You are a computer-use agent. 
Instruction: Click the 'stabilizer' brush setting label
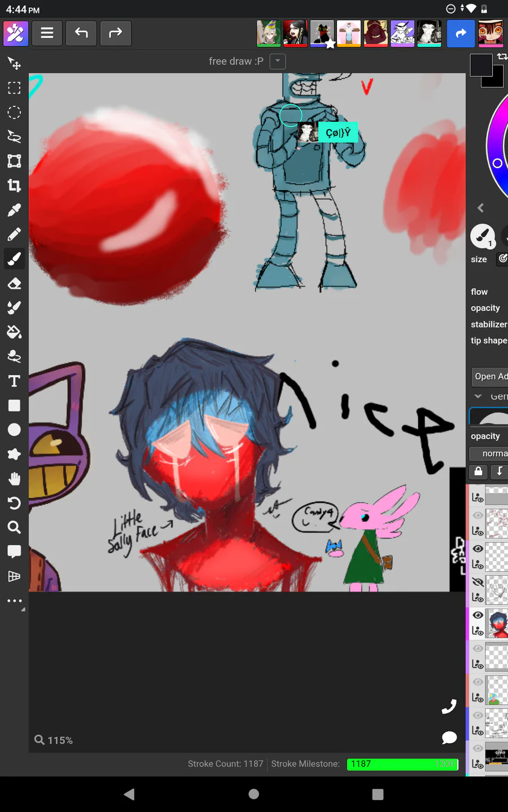(489, 324)
